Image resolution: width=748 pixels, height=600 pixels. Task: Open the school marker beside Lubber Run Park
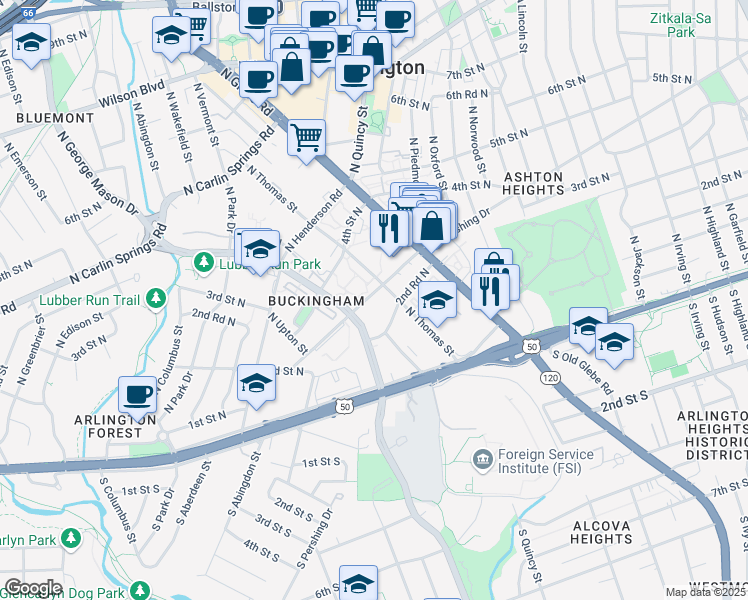[260, 249]
